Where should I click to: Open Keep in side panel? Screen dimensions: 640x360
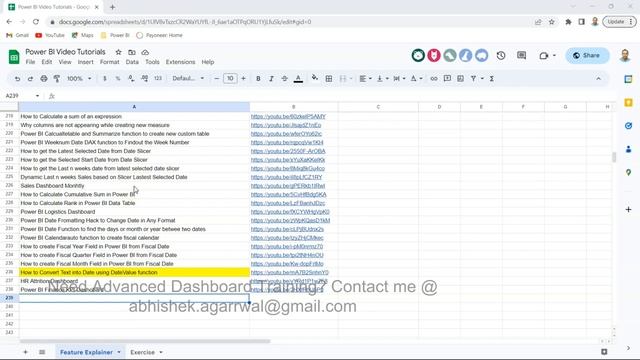[629, 102]
